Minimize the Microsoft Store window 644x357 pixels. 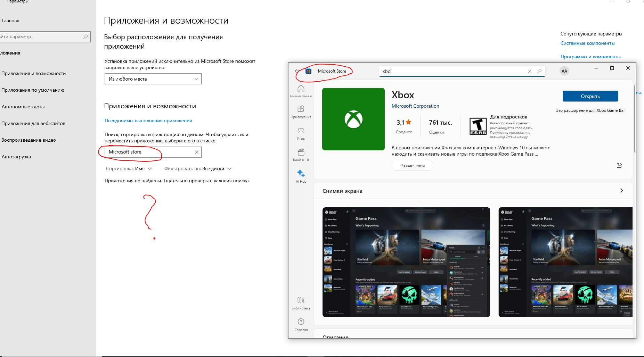point(596,68)
